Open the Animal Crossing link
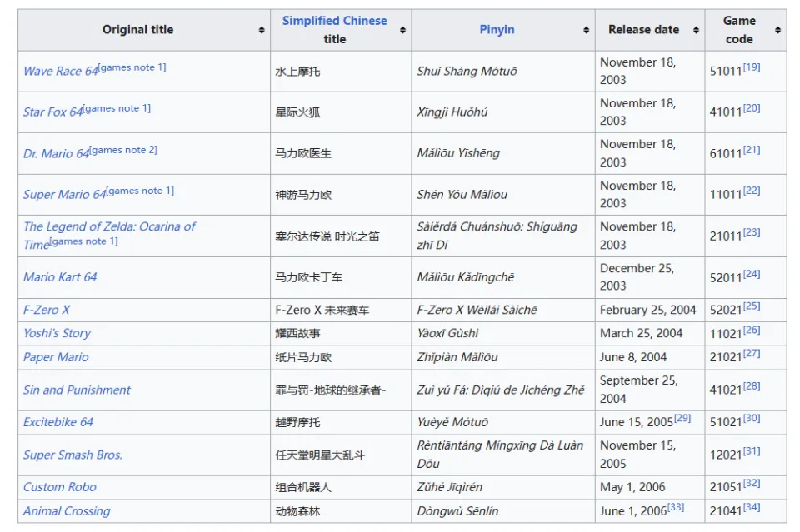800x532 pixels. 67,511
